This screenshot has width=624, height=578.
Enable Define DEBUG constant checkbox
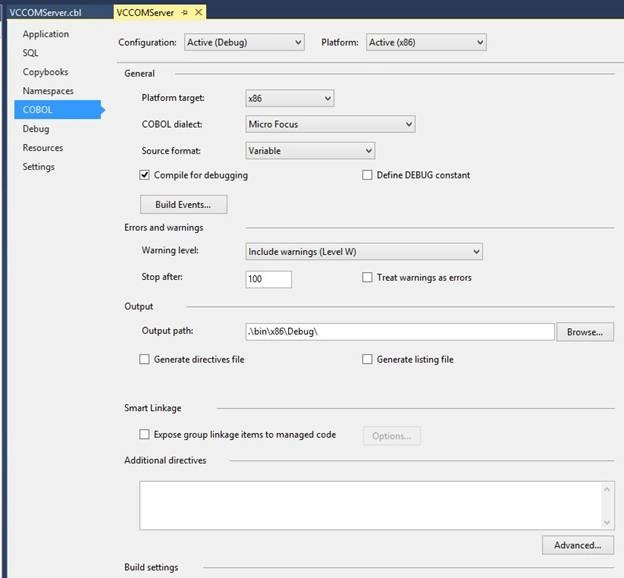367,175
